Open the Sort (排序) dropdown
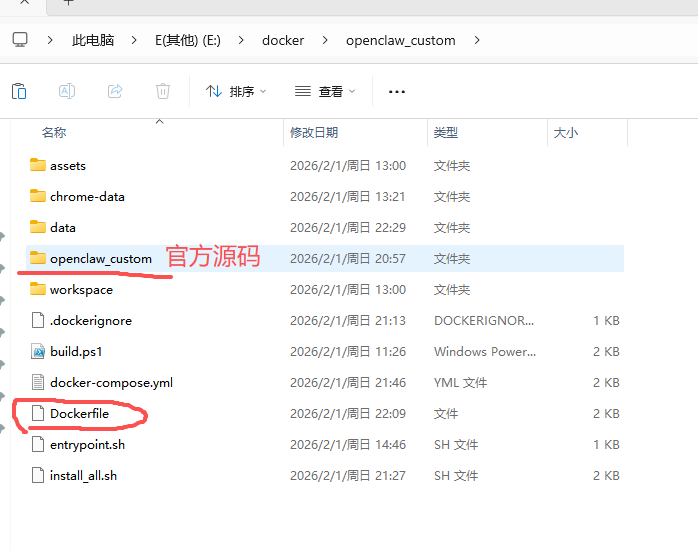Viewport: 698px width, 550px height. coord(236,92)
